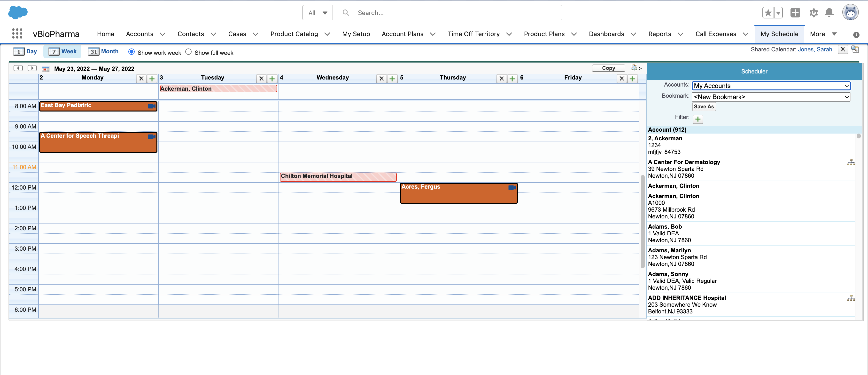This screenshot has height=375, width=868.
Task: Switch to the Month view tab
Action: point(103,51)
